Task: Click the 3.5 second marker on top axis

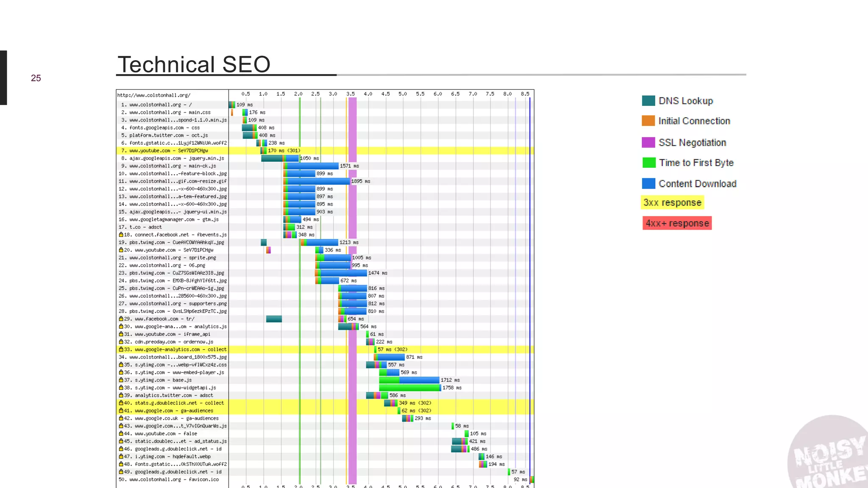Action: click(351, 94)
